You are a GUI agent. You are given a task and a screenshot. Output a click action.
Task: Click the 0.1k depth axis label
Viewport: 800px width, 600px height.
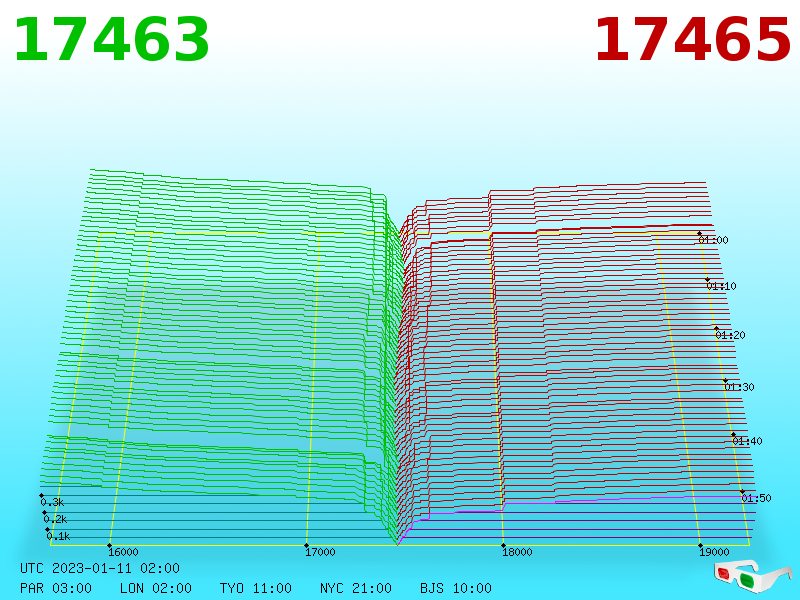58,536
